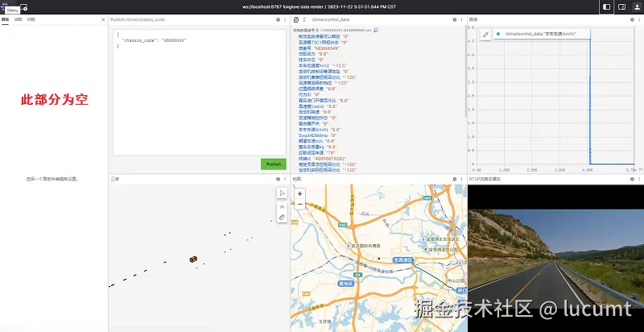Switch to the third sidebar tab 问题
The height and width of the screenshot is (332, 644).
31,19
